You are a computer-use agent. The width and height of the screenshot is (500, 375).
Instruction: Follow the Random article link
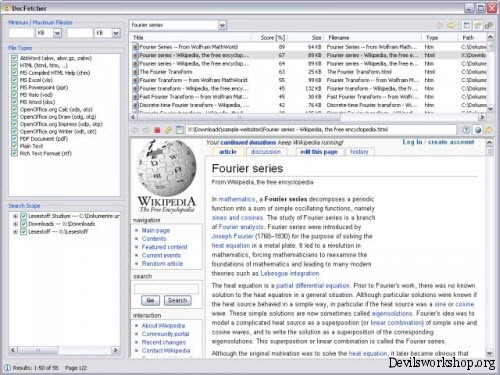(x=162, y=264)
